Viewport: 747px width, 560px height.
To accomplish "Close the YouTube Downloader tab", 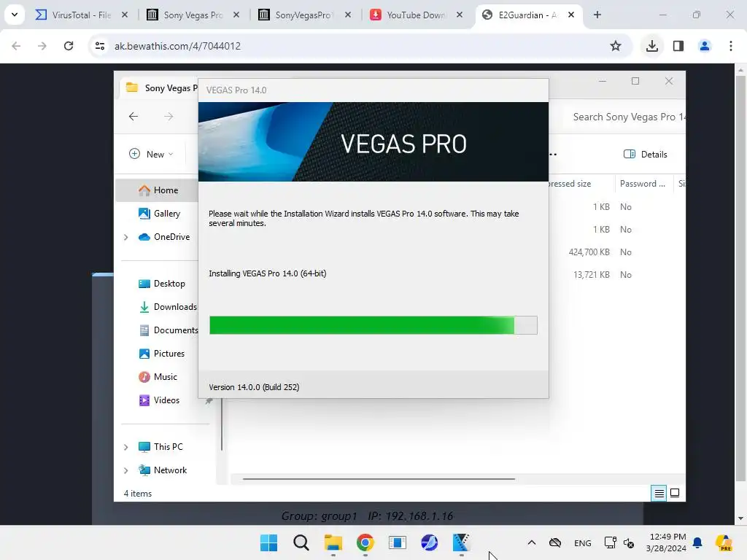I will coord(460,15).
